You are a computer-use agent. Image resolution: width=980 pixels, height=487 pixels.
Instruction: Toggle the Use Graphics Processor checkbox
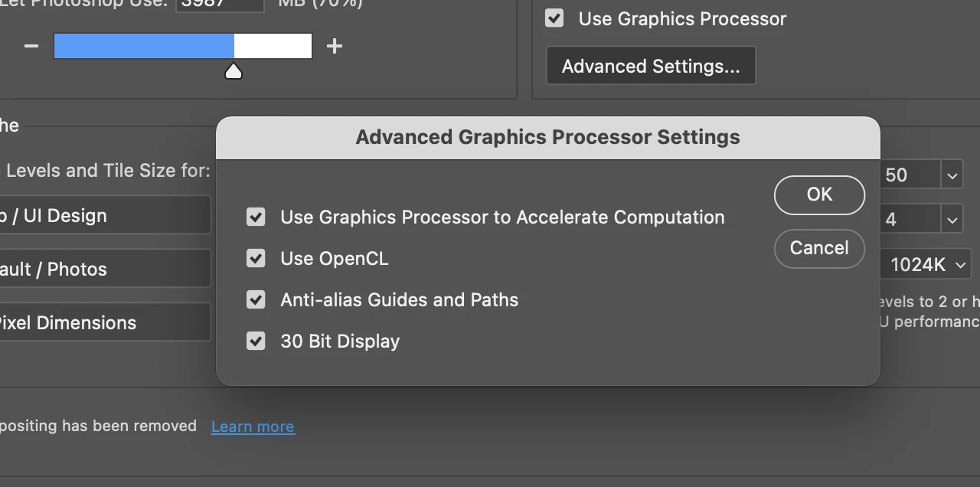554,18
